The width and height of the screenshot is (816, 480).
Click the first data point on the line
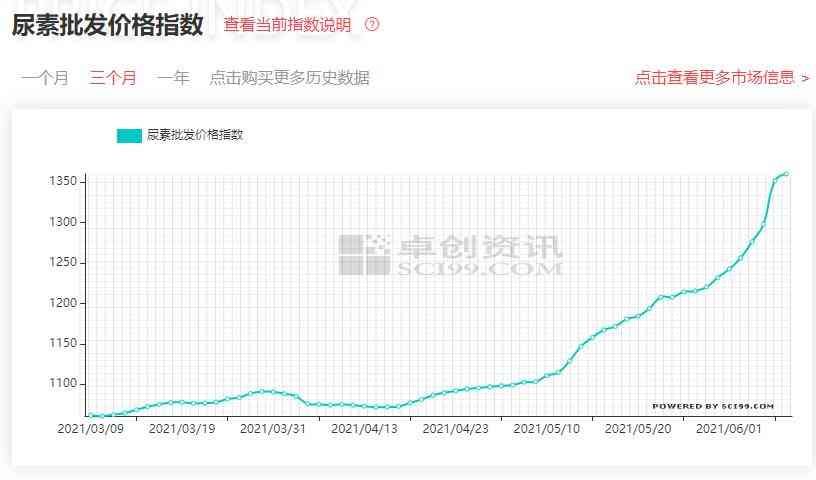89,415
